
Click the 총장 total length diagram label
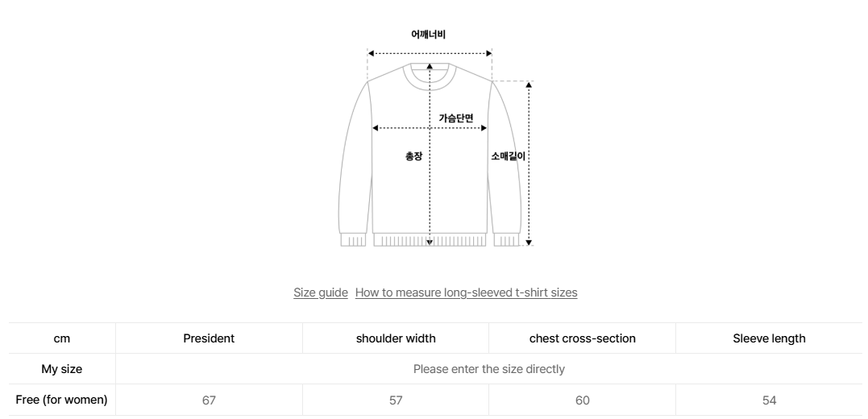click(x=413, y=156)
